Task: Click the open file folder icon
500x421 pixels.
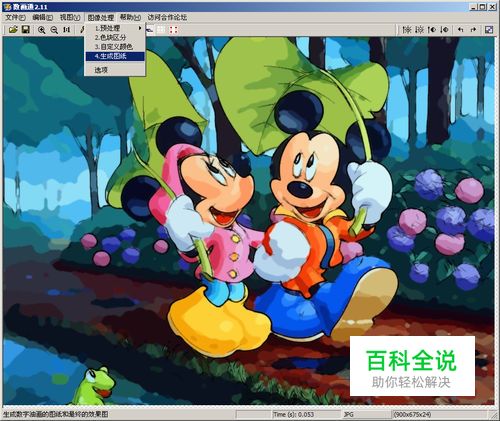Action: pyautogui.click(x=13, y=30)
